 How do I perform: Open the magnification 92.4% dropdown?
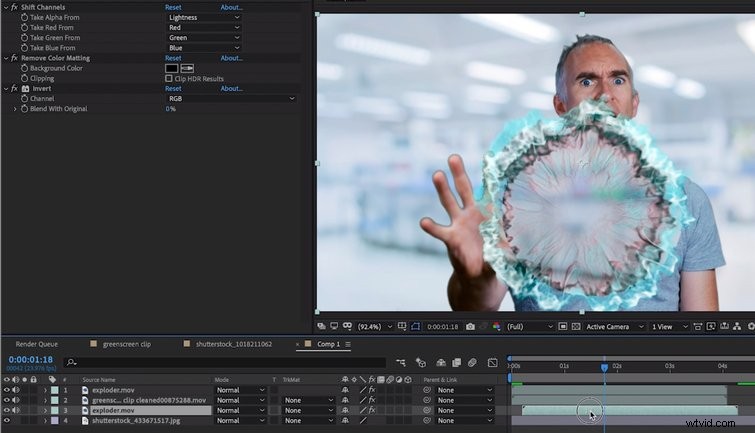[x=375, y=327]
